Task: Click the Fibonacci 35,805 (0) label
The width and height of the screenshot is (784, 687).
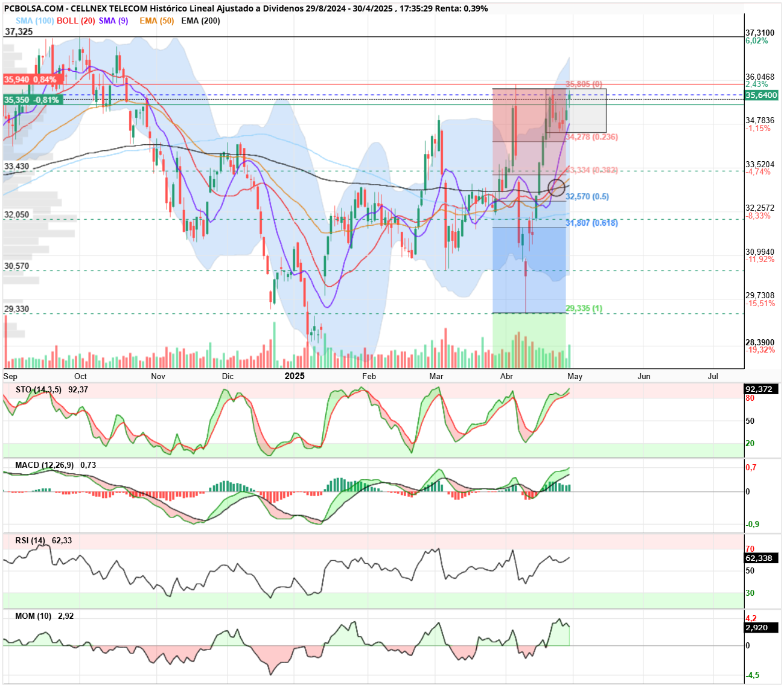Action: pyautogui.click(x=584, y=84)
